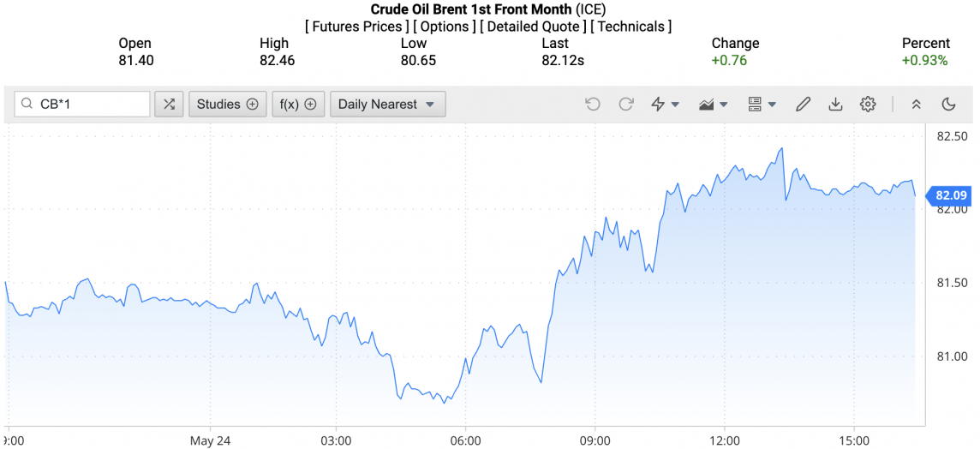View the Technicals link
This screenshot has width=980, height=449.
click(x=631, y=27)
